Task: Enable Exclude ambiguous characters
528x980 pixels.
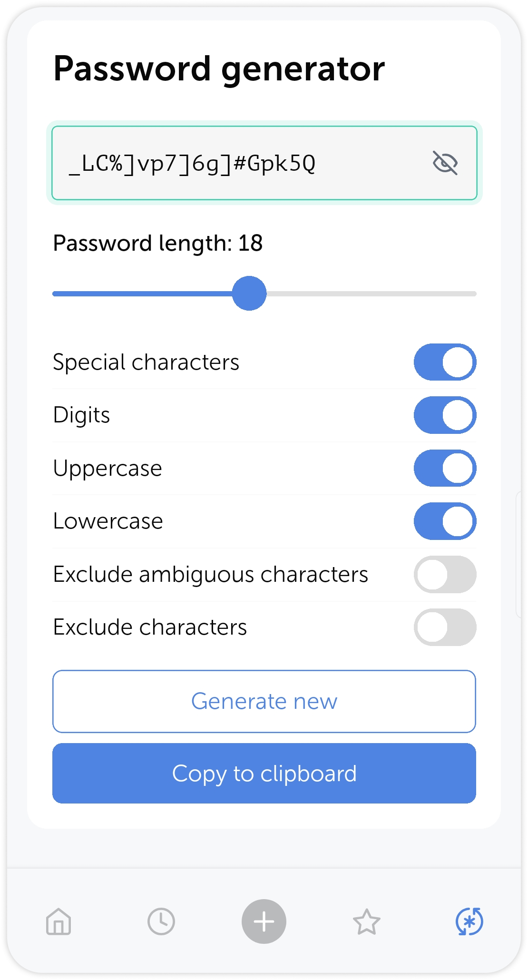Action: click(x=445, y=574)
